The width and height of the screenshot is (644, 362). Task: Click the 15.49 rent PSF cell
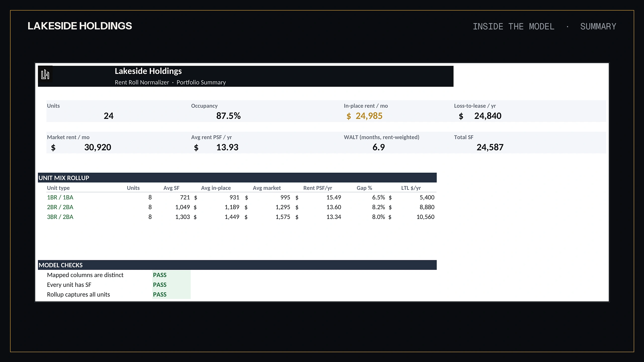click(x=334, y=198)
